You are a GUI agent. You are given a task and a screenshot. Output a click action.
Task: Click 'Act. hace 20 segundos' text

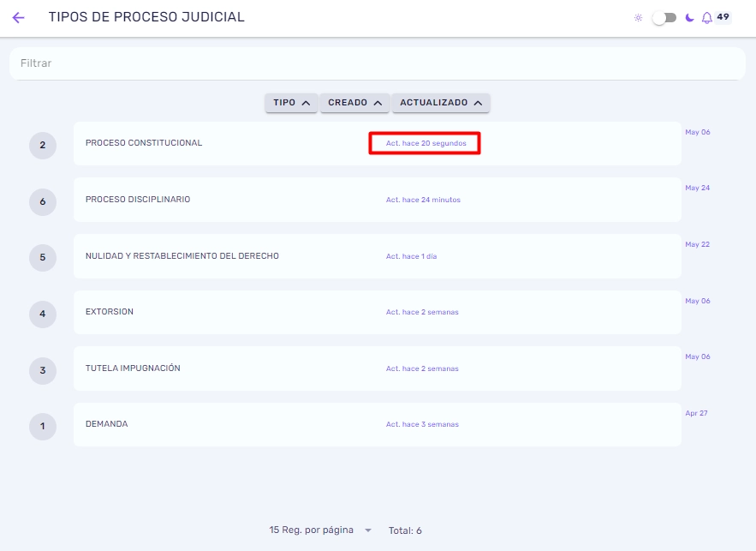pyautogui.click(x=426, y=143)
